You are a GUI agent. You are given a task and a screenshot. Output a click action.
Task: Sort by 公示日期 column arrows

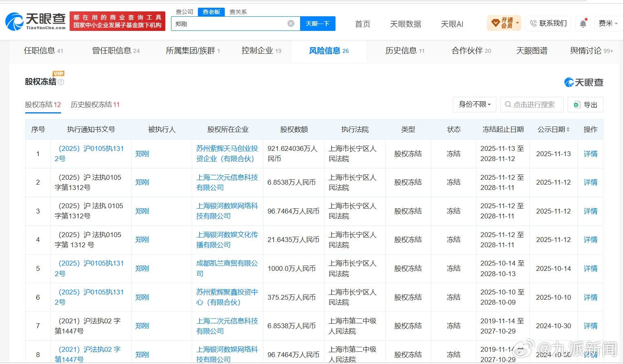tap(568, 129)
